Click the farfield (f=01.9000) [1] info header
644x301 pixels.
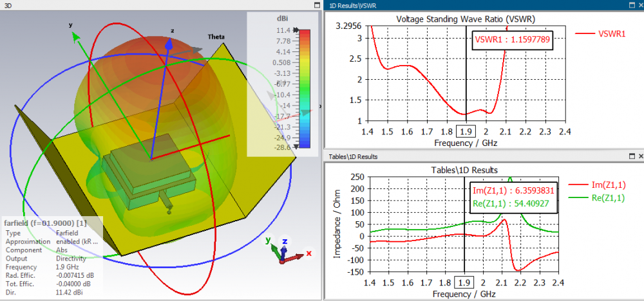pos(46,223)
